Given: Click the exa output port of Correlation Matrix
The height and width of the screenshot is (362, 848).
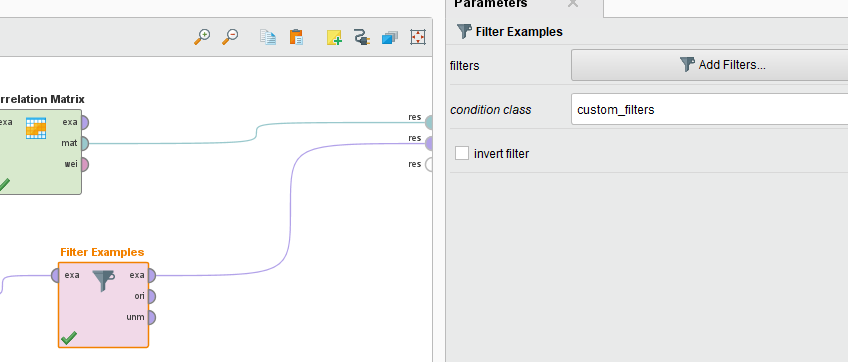Looking at the screenshot, I should [x=84, y=122].
